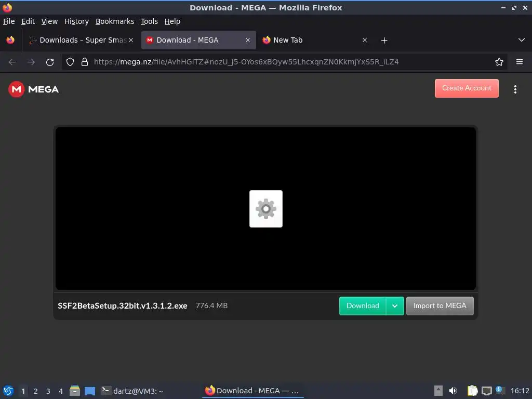Click the 776.4 MB file size text
This screenshot has height=399, width=532.
[x=211, y=305]
